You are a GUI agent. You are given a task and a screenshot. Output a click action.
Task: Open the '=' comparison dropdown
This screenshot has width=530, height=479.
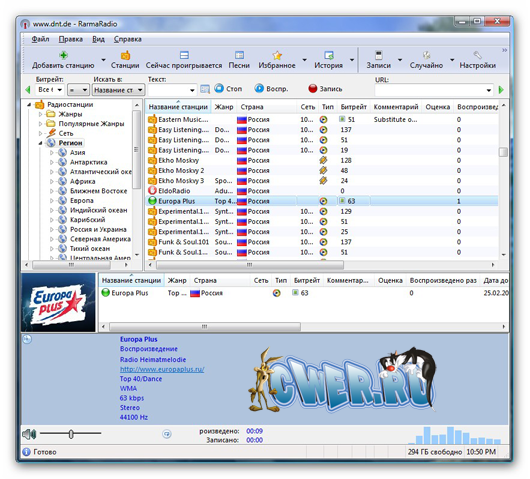tap(78, 90)
